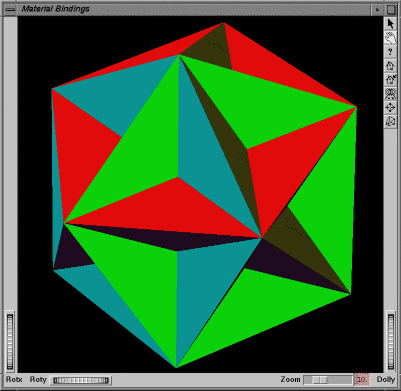This screenshot has width=401, height=391.
Task: Click the Material Bindings title bar
Action: (193, 9)
